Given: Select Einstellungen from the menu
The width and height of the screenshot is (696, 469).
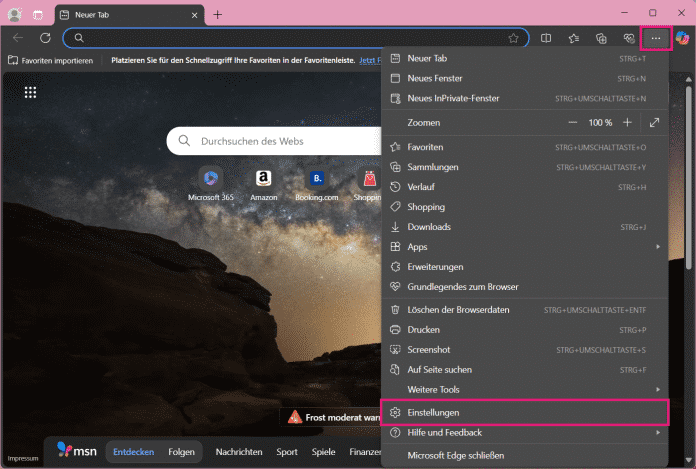Looking at the screenshot, I should pyautogui.click(x=525, y=412).
